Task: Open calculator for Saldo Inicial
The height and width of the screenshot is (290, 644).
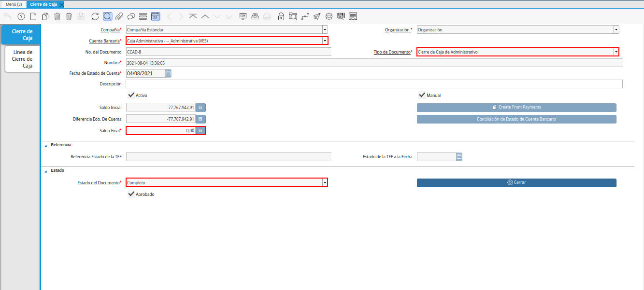Action: point(200,107)
